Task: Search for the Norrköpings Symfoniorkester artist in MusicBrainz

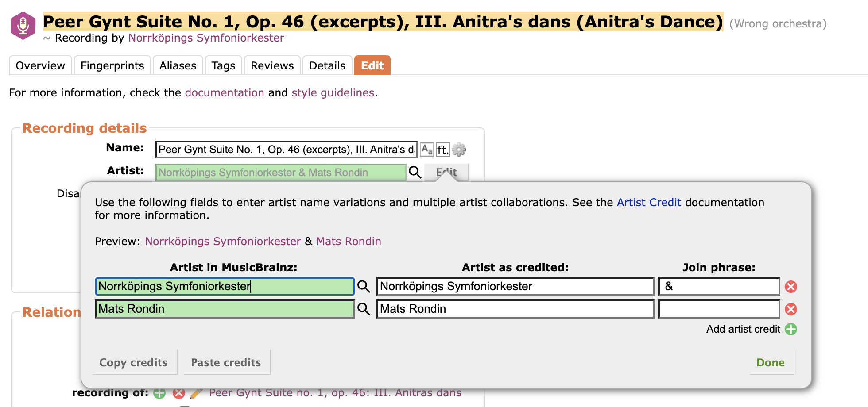Action: pyautogui.click(x=364, y=287)
